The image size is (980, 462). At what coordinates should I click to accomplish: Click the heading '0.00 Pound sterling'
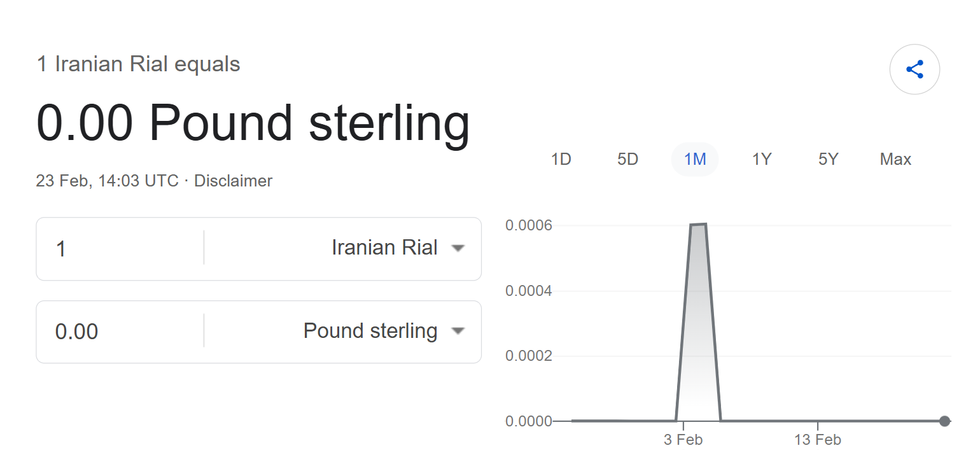tap(253, 122)
